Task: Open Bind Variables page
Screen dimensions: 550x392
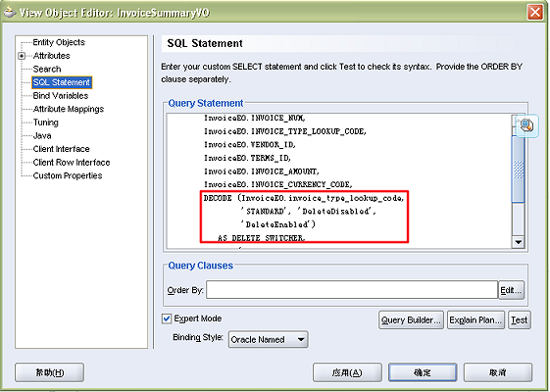Action: 61,96
